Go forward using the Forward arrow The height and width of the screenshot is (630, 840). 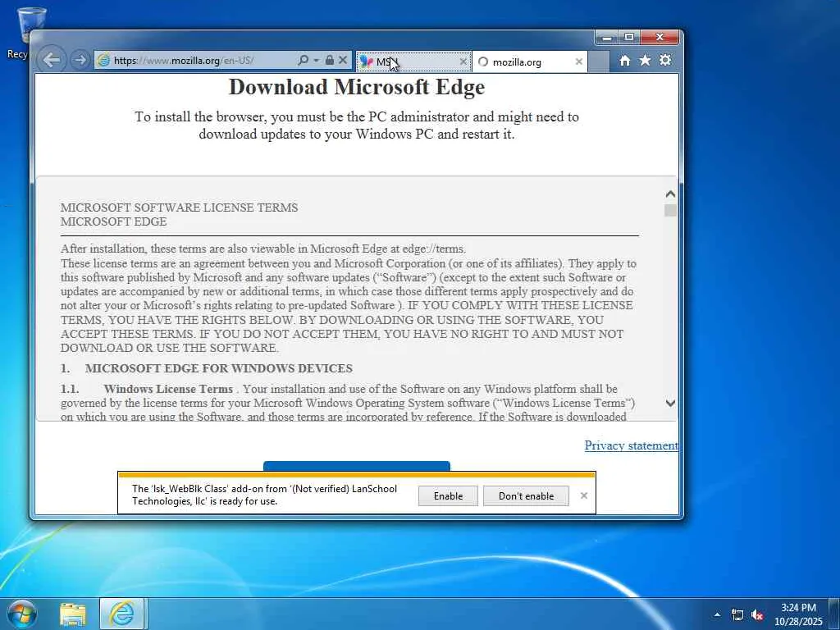80,60
